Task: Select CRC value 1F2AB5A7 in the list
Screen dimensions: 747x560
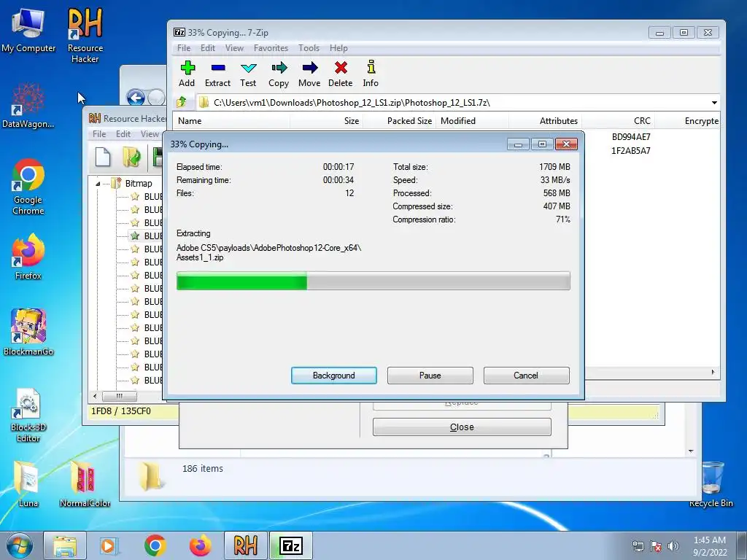Action: pos(631,151)
